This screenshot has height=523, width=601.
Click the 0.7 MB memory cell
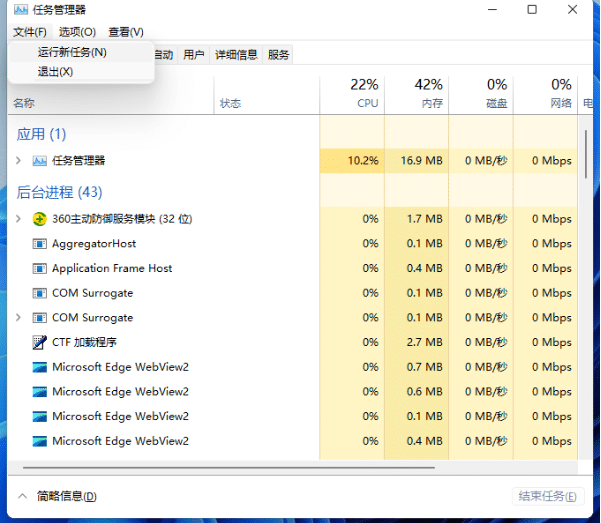pyautogui.click(x=417, y=367)
